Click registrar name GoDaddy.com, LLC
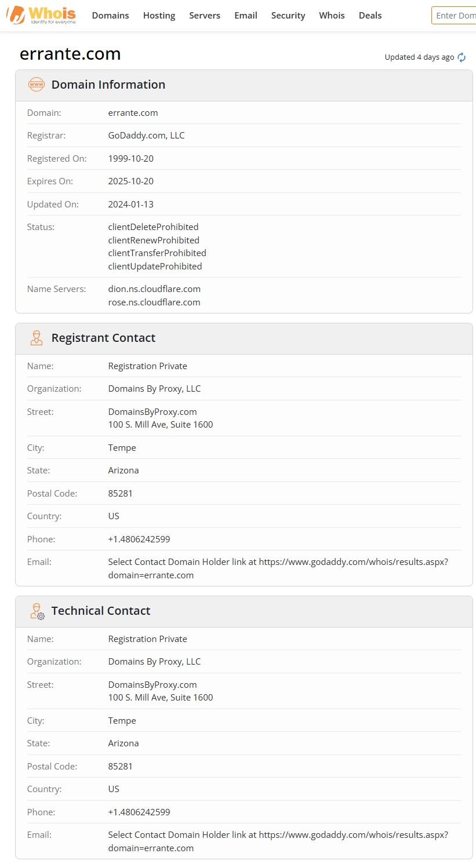476x868 pixels. [146, 135]
